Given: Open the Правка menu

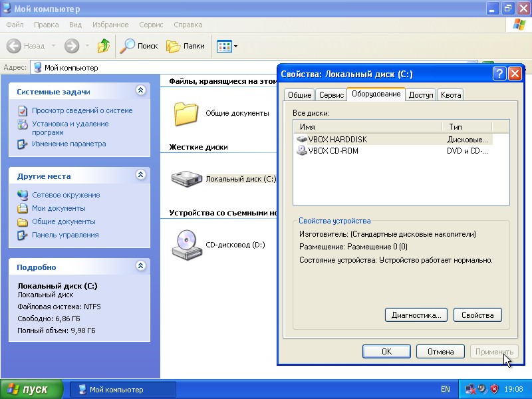Looking at the screenshot, I should click(x=46, y=25).
